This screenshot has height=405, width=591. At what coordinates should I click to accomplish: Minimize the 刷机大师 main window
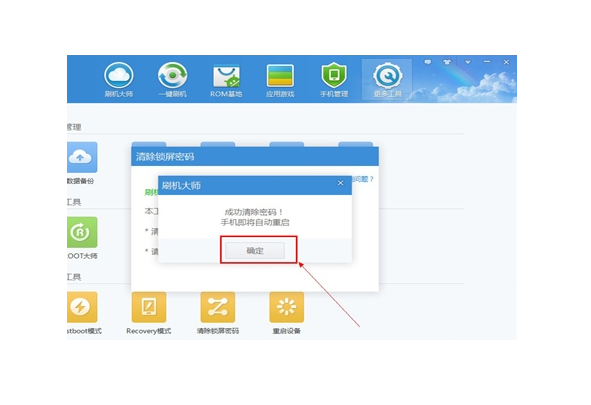tap(487, 62)
